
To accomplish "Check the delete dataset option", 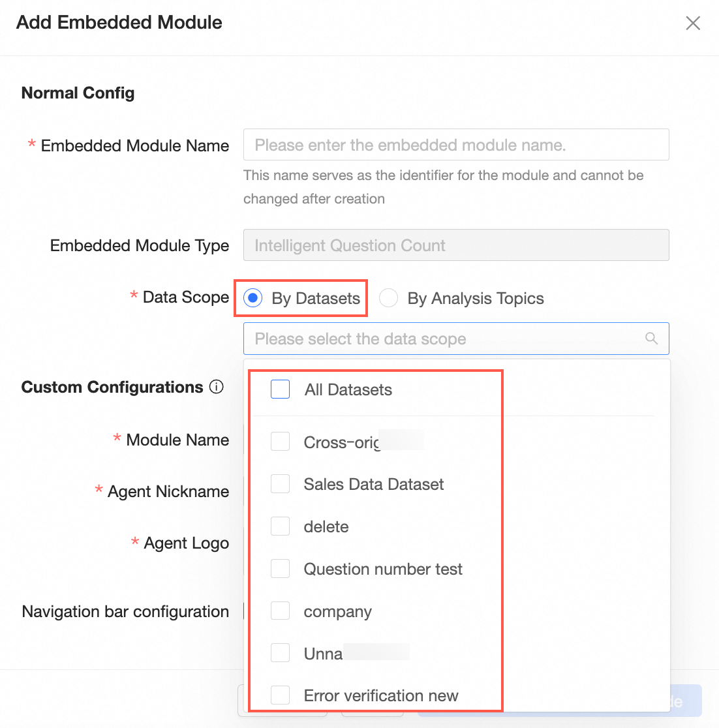I will click(280, 526).
